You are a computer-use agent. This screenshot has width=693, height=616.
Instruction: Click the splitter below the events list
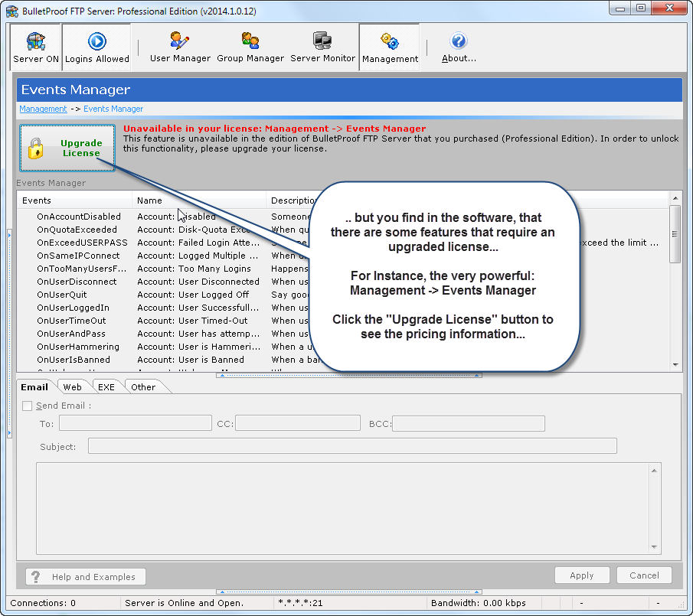click(349, 376)
